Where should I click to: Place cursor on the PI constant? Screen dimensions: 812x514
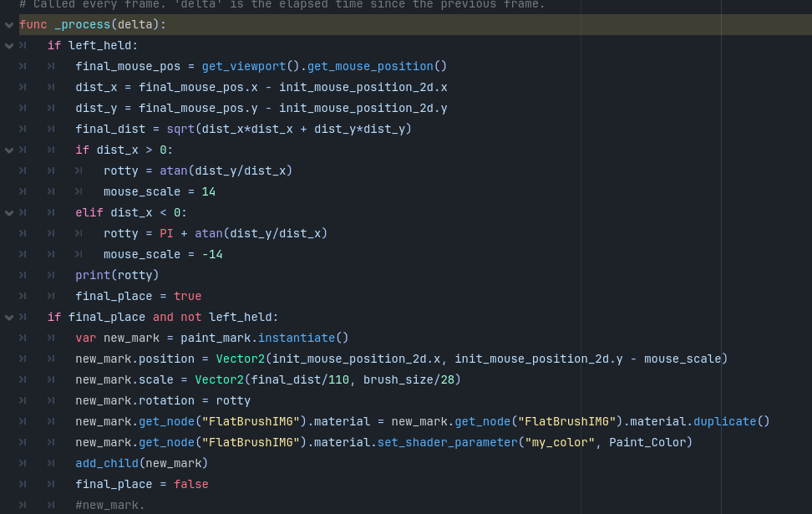tap(166, 234)
